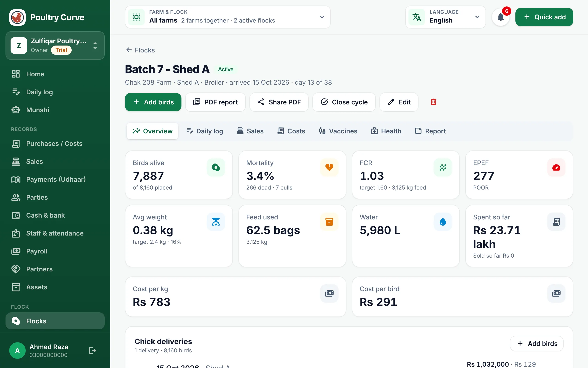Image resolution: width=588 pixels, height=368 pixels.
Task: Open the Costs tab
Action: pos(291,131)
